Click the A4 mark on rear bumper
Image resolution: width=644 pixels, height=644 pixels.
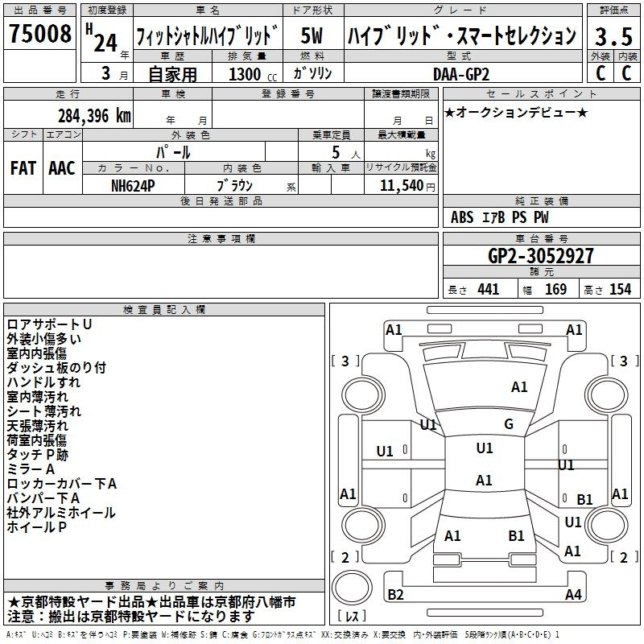(x=573, y=594)
